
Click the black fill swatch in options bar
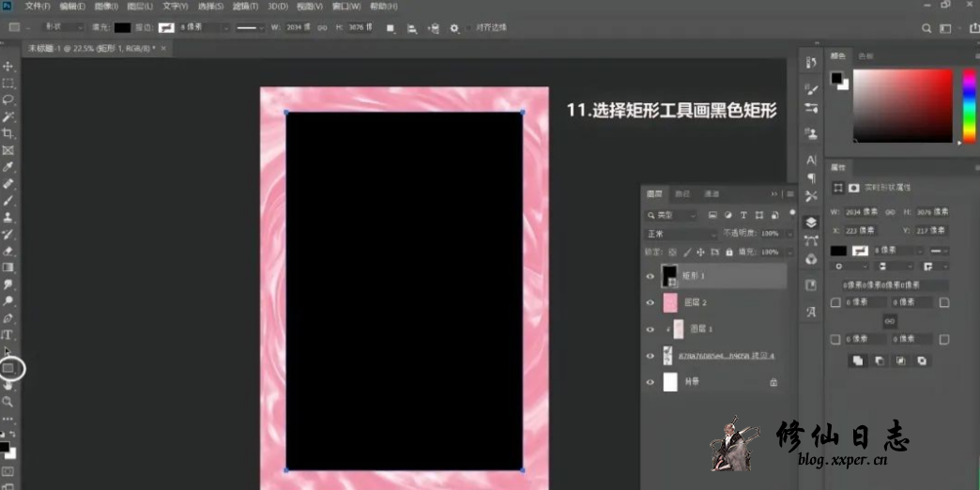click(122, 28)
